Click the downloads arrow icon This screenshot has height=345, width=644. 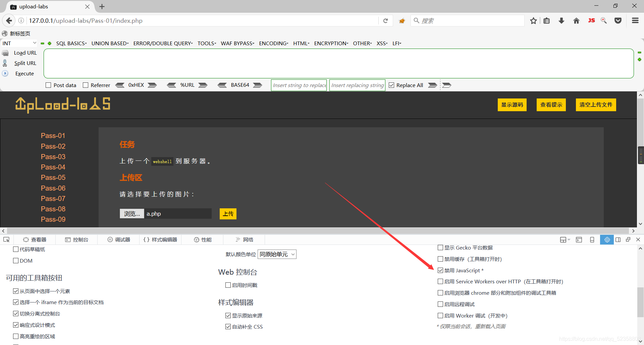[561, 21]
